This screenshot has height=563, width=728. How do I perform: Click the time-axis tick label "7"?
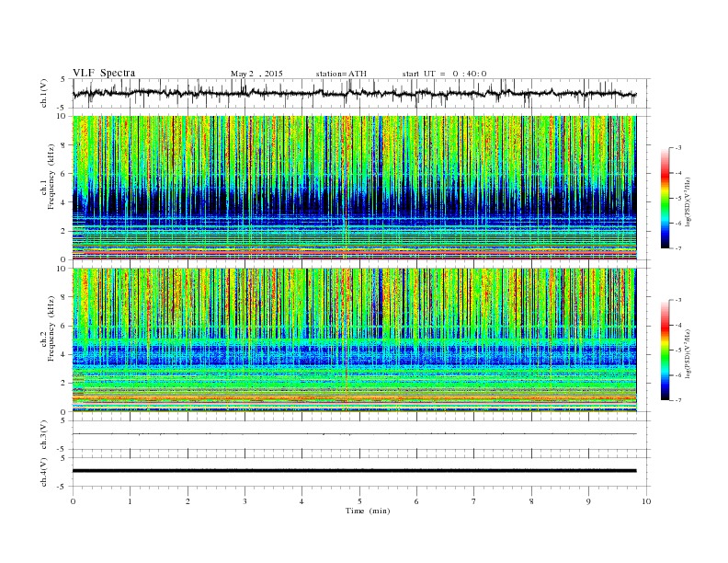(x=474, y=501)
